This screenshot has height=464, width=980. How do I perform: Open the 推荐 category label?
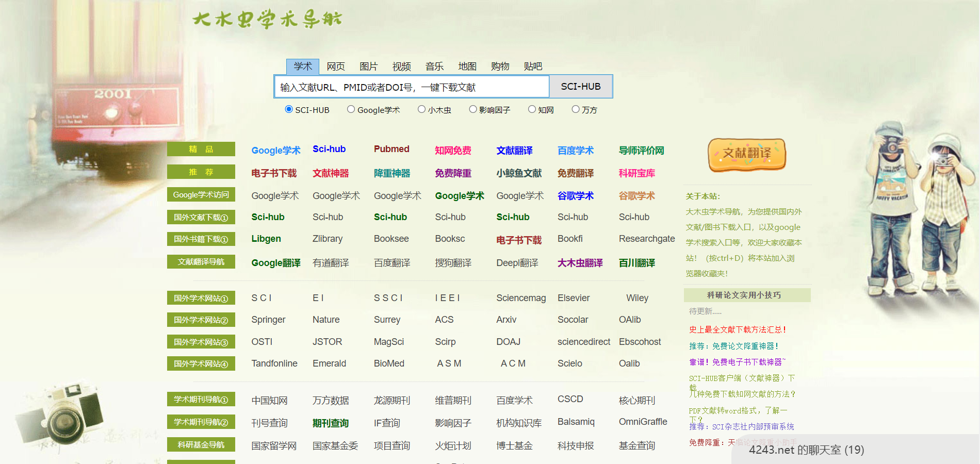coord(201,172)
